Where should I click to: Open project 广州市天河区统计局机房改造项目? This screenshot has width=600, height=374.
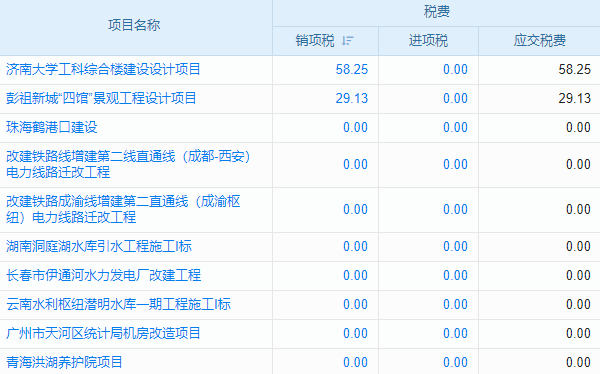tap(103, 333)
